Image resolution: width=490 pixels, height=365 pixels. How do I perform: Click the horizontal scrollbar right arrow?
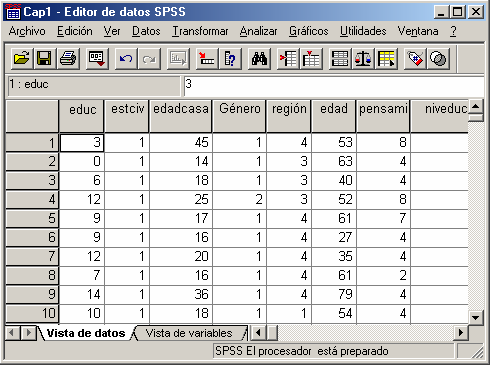[x=461, y=333]
